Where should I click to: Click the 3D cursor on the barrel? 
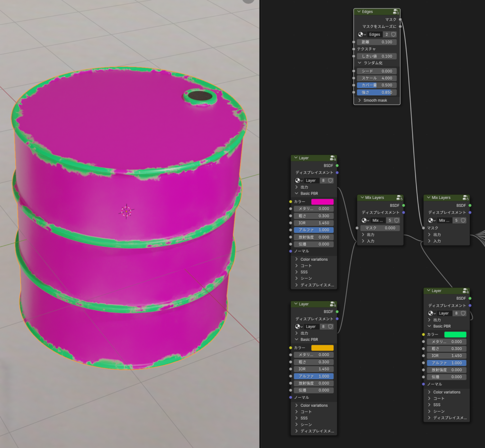(126, 211)
